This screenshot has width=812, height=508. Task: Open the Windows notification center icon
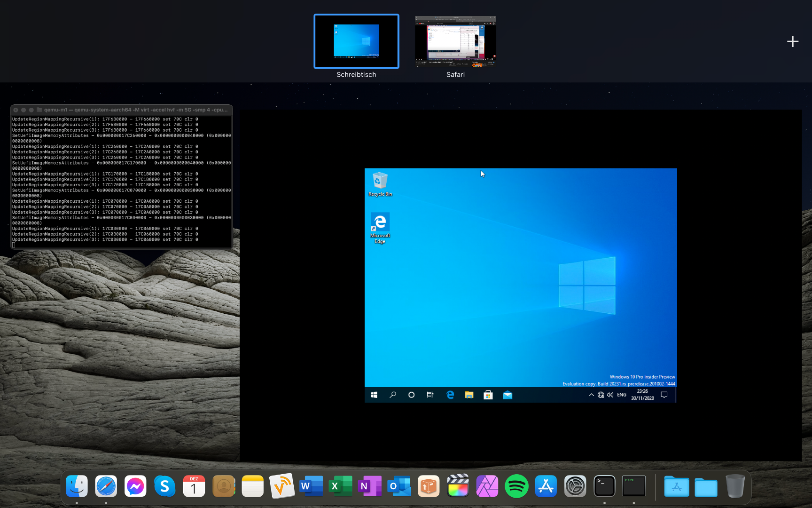click(664, 395)
